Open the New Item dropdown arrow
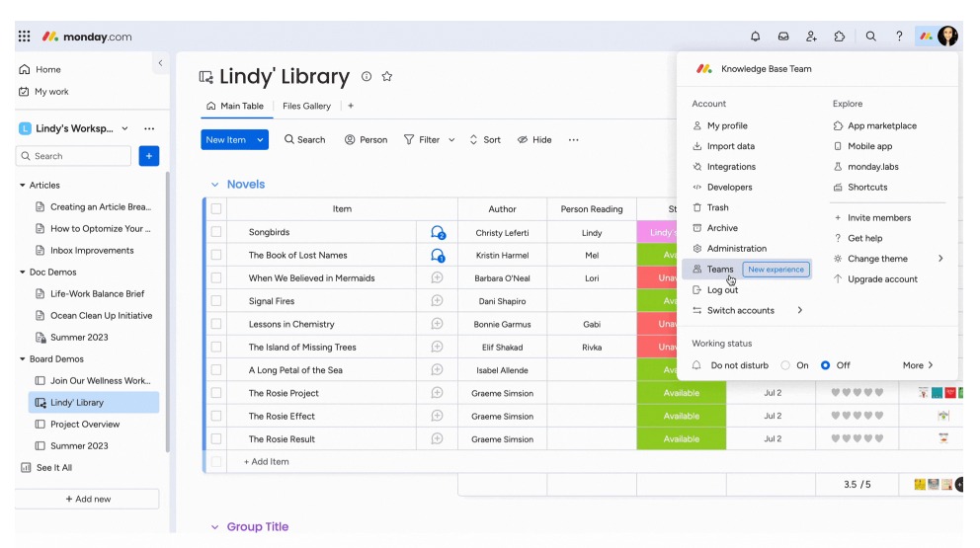The image size is (980, 548). pyautogui.click(x=261, y=140)
